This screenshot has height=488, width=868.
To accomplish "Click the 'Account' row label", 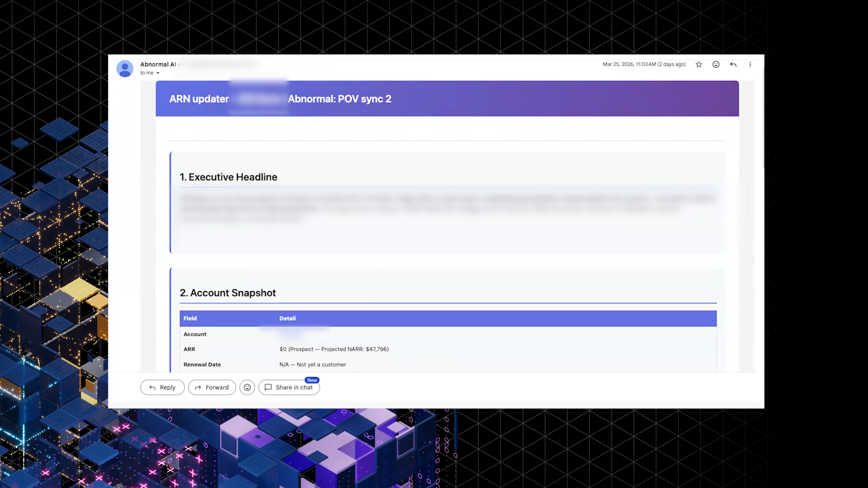I will 195,334.
